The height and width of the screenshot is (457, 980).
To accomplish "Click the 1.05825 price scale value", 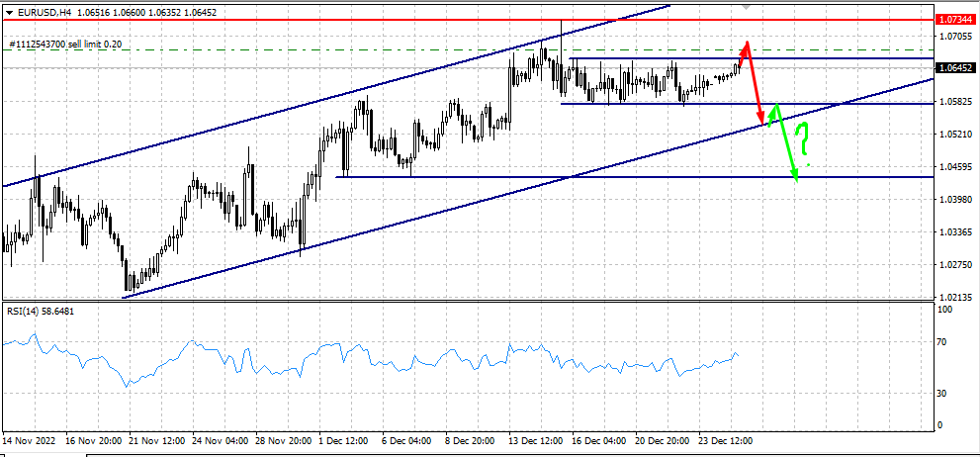I will 953,101.
